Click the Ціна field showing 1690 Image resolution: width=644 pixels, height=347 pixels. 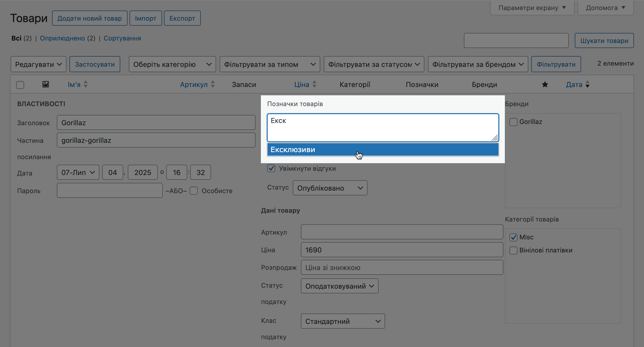[x=402, y=250]
